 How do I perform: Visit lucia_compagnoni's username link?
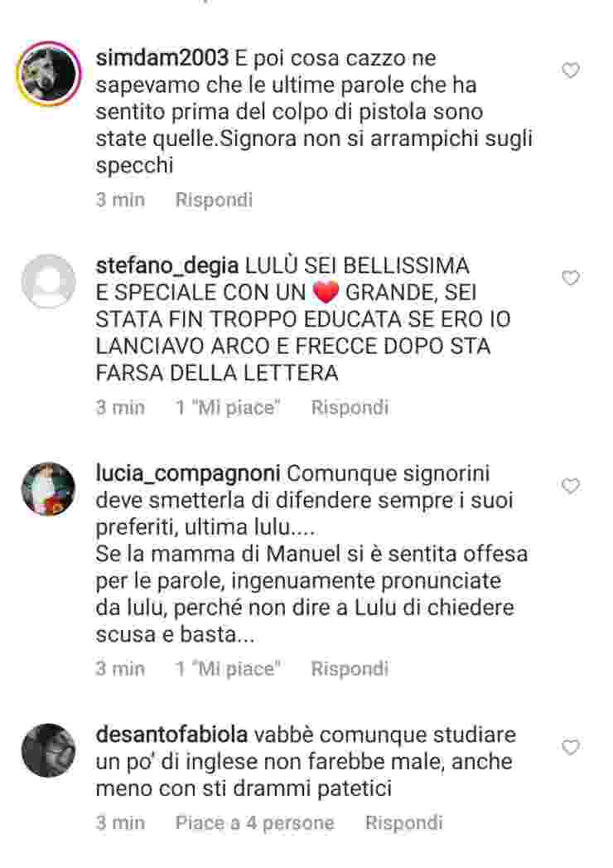(x=188, y=474)
